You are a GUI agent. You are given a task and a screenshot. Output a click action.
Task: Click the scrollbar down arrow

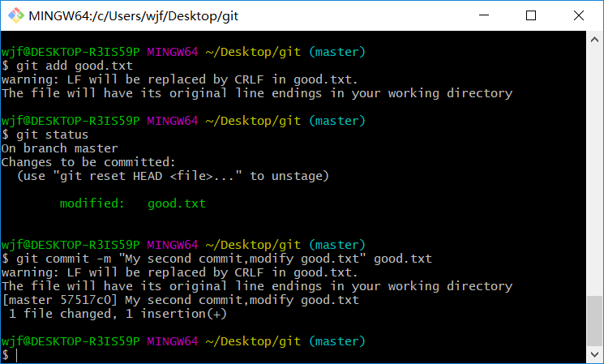coord(596,355)
